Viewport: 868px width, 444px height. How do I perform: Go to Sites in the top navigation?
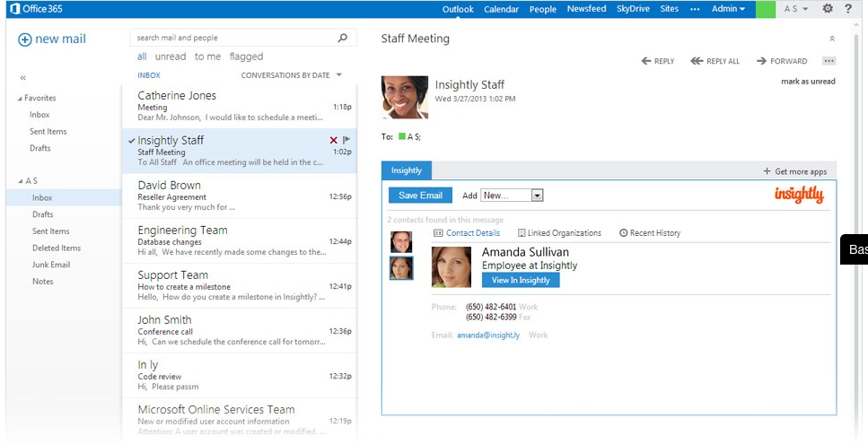point(670,9)
